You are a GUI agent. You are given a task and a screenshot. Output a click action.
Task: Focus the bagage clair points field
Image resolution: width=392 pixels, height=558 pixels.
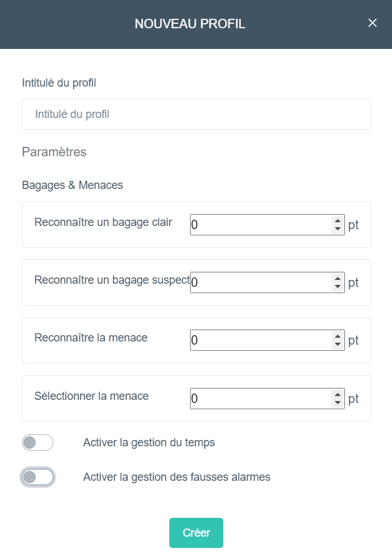[261, 225]
